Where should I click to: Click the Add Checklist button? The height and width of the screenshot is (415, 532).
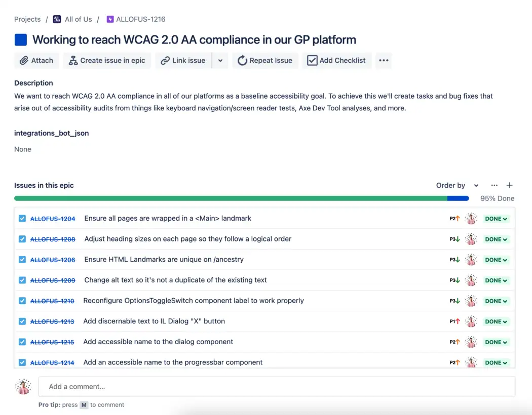336,61
